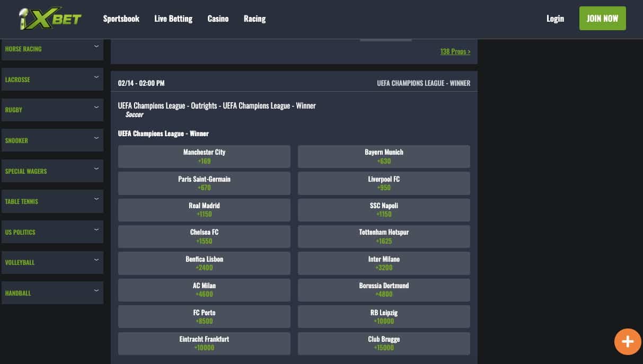Open the Racing section
Viewport: 643px width, 364px height.
(x=254, y=19)
